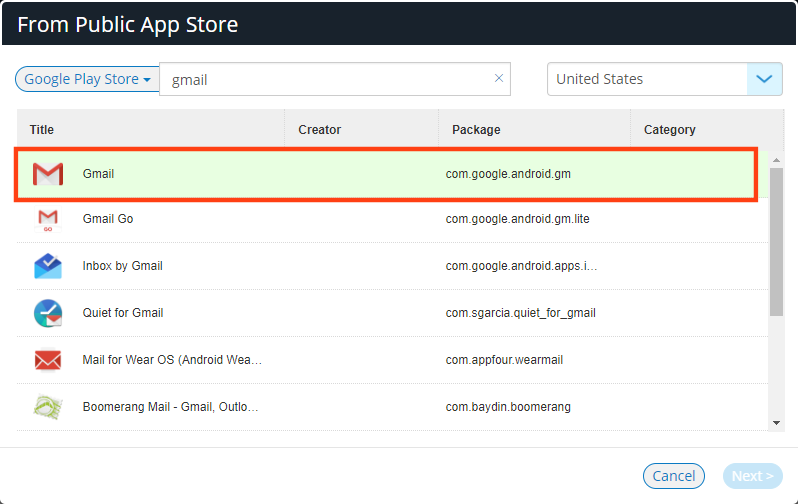Clear the gmail search text

[x=499, y=78]
